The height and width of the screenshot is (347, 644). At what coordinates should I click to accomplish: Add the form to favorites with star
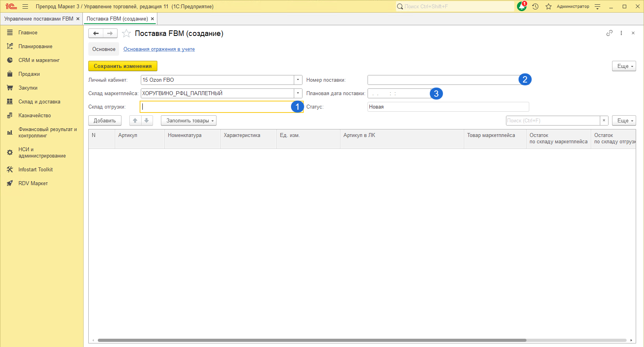(126, 34)
